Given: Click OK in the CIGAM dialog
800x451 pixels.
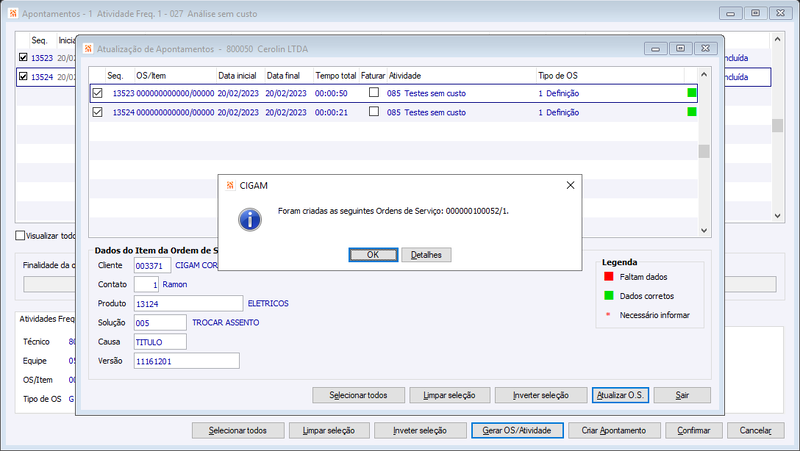Looking at the screenshot, I should tap(373, 255).
